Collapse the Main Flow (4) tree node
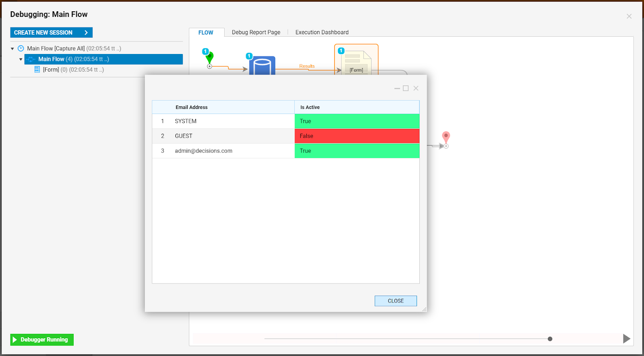 pyautogui.click(x=21, y=59)
